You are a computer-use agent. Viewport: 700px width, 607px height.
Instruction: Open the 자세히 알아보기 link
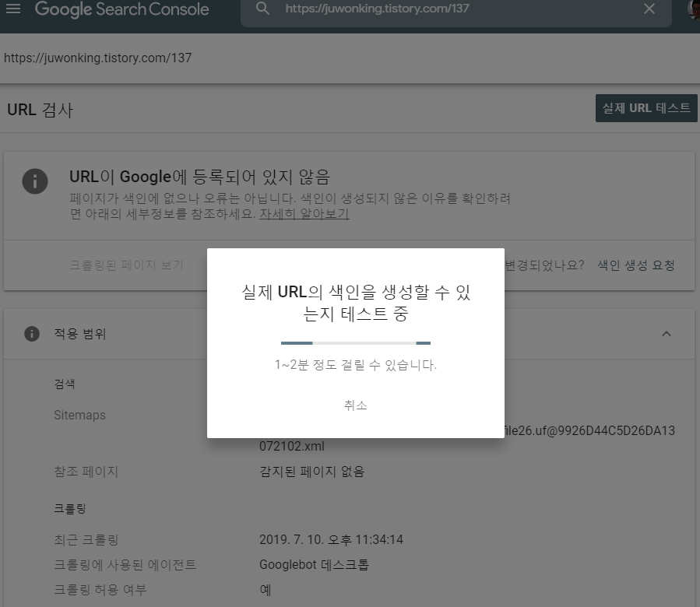(x=304, y=214)
